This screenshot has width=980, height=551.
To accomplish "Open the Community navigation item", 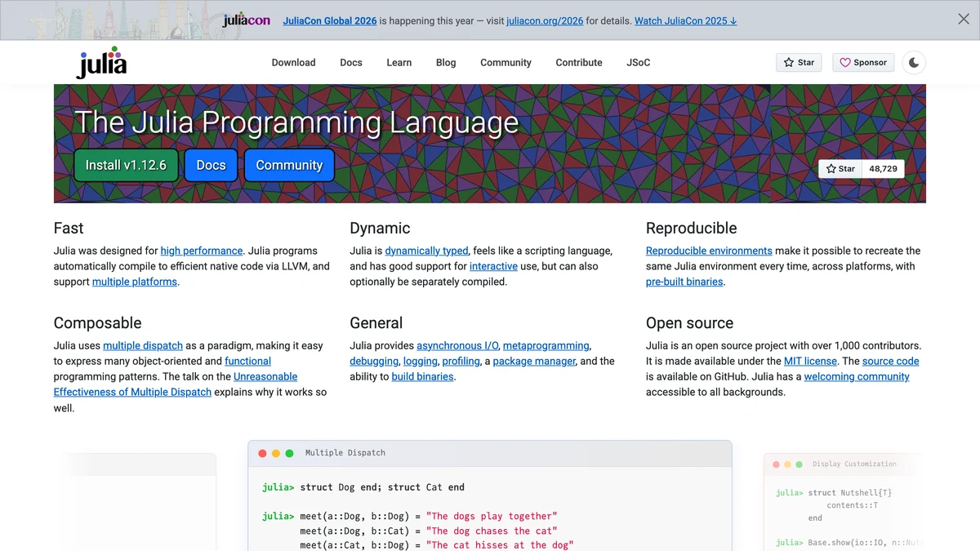I will pos(506,63).
